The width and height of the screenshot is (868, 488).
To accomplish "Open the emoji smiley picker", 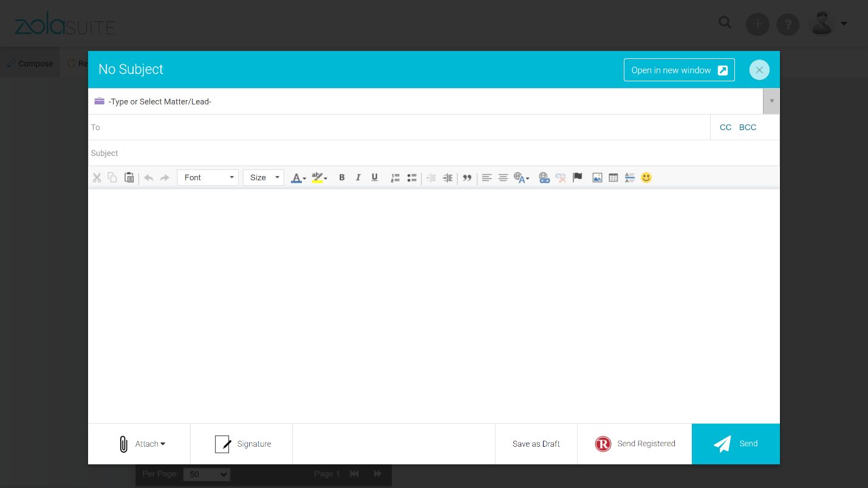I will [646, 178].
